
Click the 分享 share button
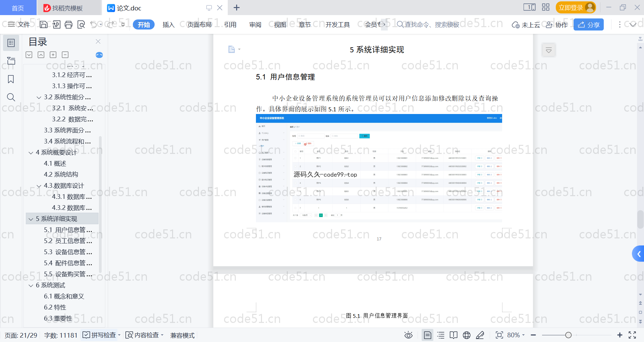[589, 24]
